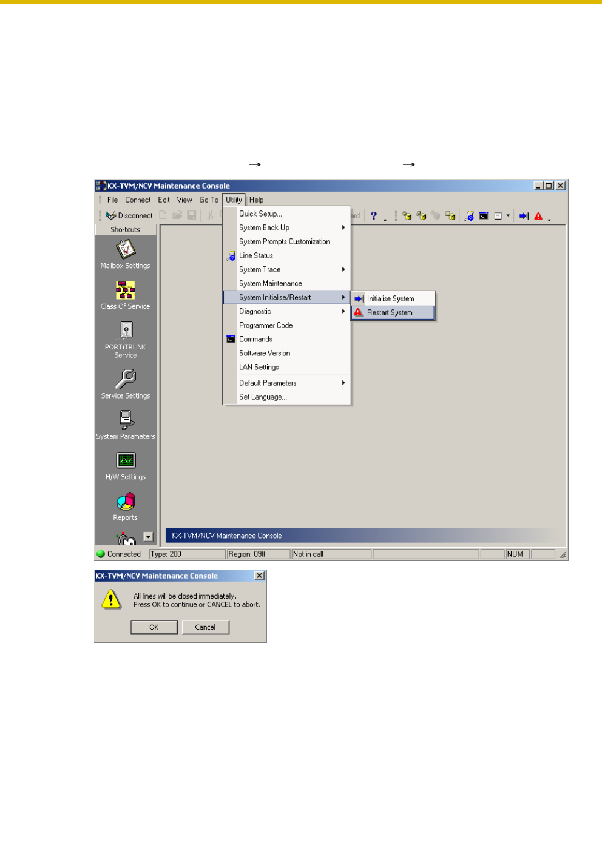Click the Commands console toolbar icon

(x=484, y=215)
